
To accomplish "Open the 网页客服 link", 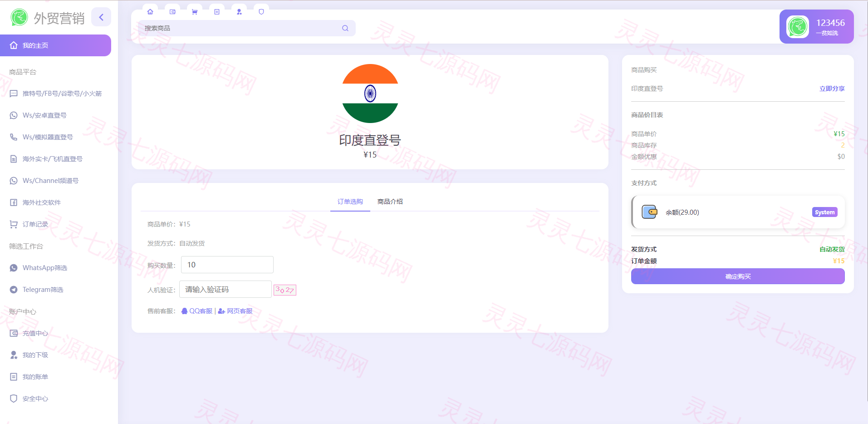I will tap(235, 311).
